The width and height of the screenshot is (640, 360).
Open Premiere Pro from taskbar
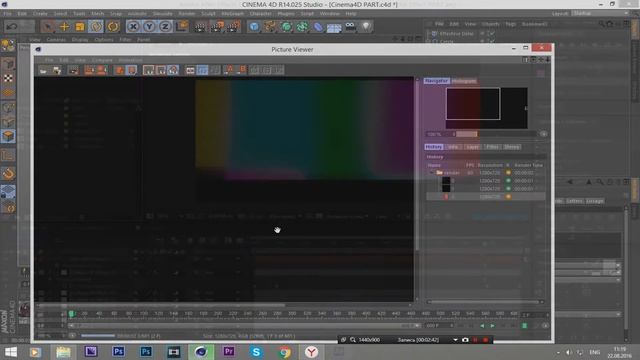229,352
